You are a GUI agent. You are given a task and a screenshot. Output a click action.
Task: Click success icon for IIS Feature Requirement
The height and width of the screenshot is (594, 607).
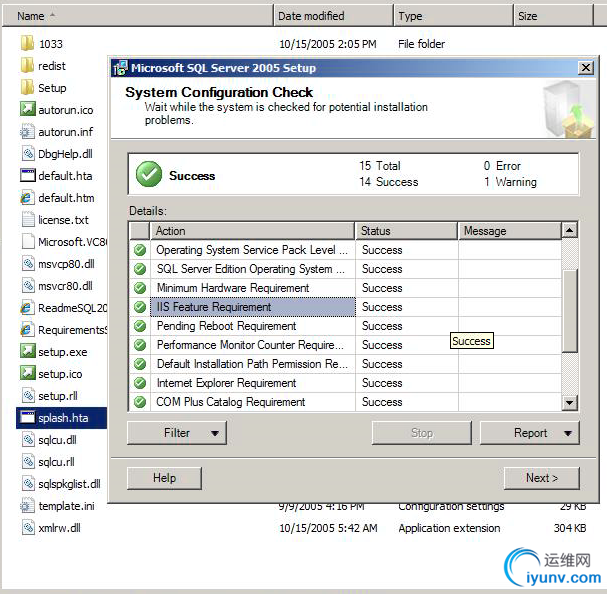(140, 307)
